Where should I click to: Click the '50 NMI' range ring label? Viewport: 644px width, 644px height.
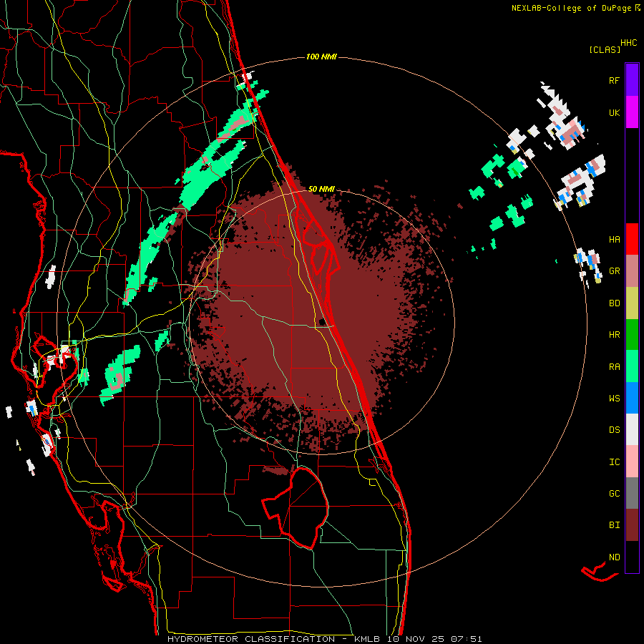321,189
